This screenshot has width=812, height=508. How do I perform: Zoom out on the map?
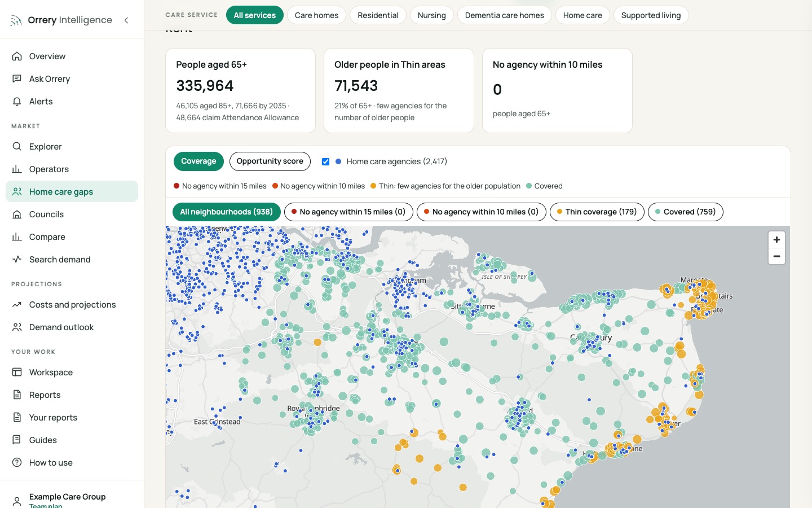pyautogui.click(x=776, y=256)
